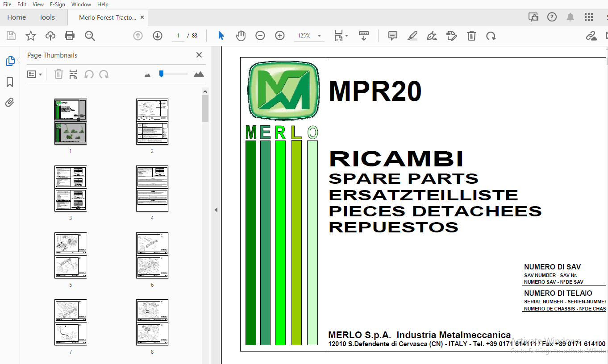Close the Page Thumbnails panel
The height and width of the screenshot is (364, 608).
[199, 55]
